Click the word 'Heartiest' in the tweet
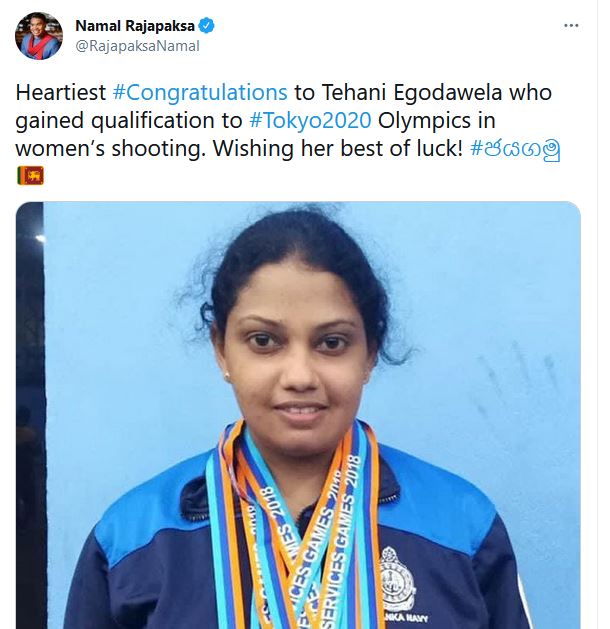This screenshot has height=629, width=610. (61, 93)
